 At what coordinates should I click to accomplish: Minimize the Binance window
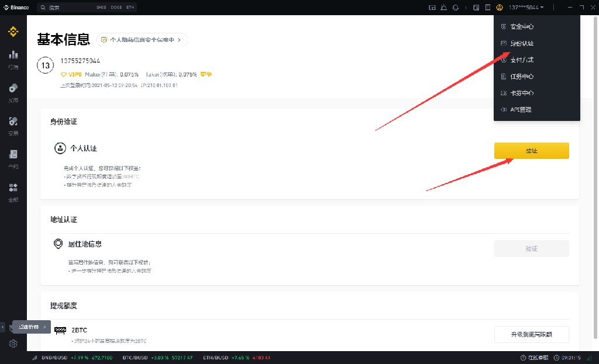(x=570, y=7)
